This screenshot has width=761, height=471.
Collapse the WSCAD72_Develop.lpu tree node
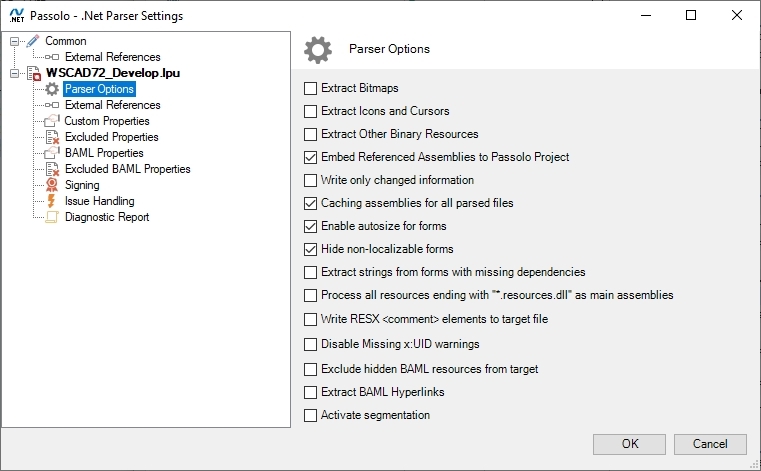(x=15, y=73)
